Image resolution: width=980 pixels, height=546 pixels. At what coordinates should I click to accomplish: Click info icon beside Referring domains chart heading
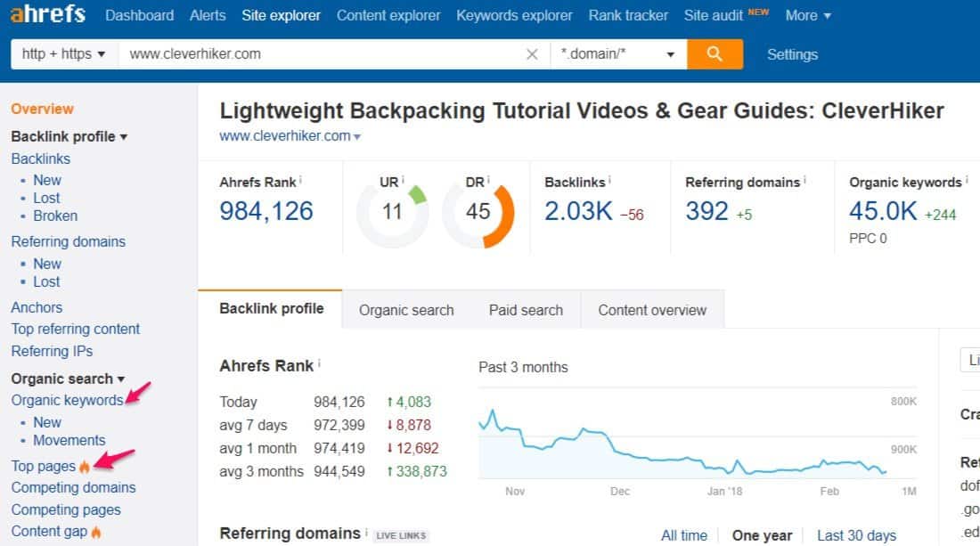click(366, 531)
